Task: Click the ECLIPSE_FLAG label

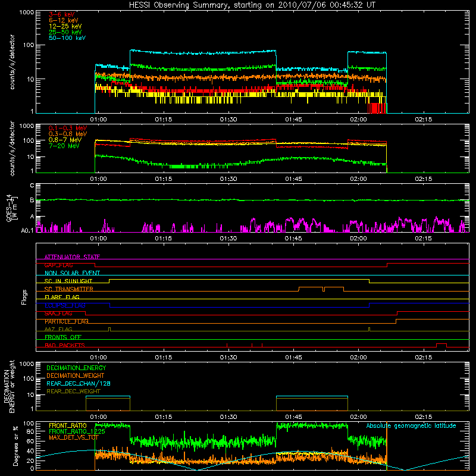Action: [65, 305]
